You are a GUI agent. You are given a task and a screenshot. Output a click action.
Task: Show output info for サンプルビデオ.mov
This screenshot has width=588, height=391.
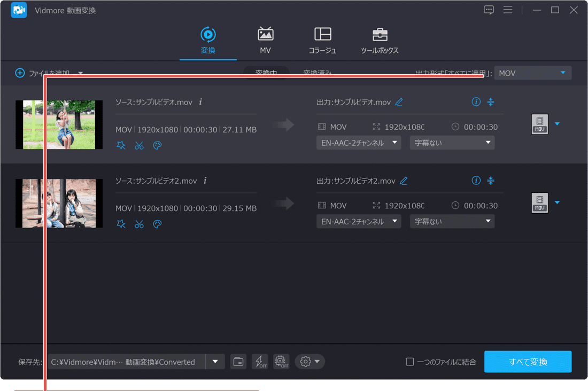click(476, 102)
